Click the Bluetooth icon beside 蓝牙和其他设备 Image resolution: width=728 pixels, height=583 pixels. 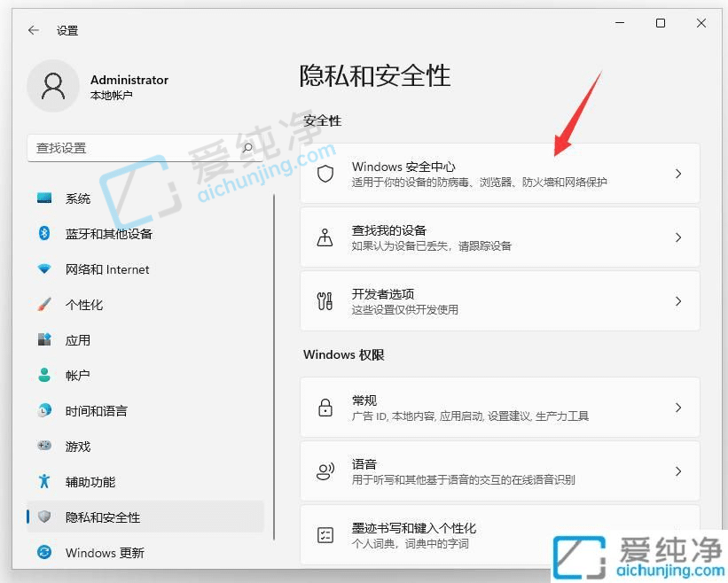(40, 234)
